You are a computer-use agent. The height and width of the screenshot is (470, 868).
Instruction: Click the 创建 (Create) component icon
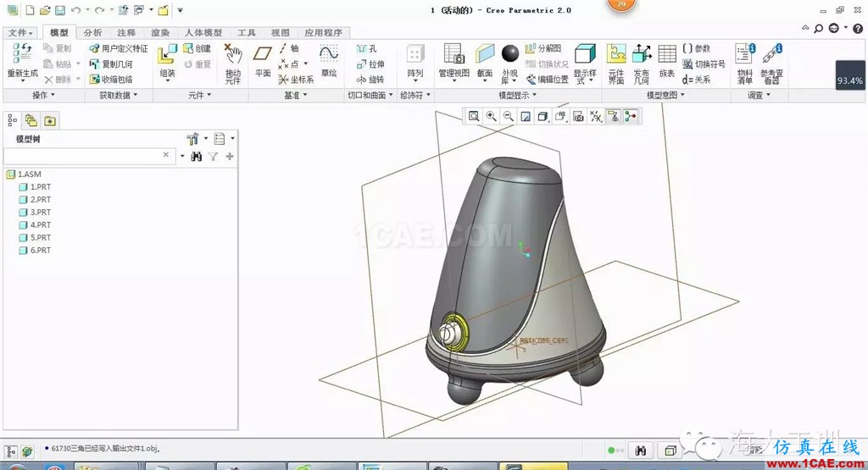point(197,48)
